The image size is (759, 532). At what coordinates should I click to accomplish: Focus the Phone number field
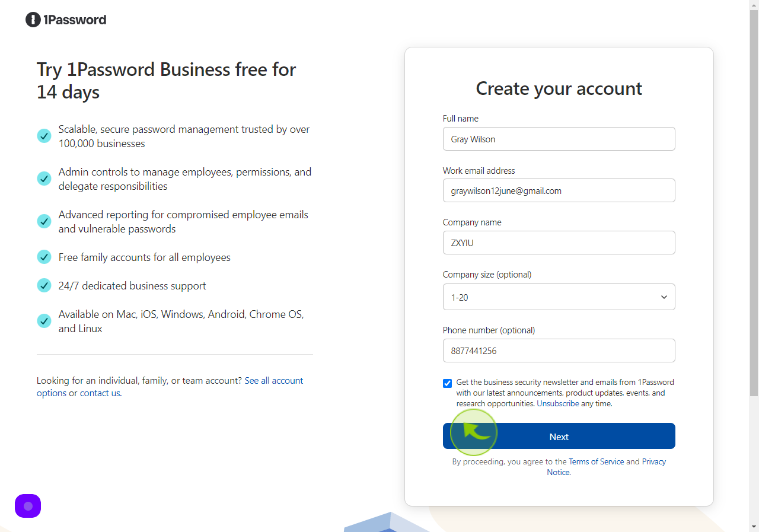pyautogui.click(x=559, y=351)
